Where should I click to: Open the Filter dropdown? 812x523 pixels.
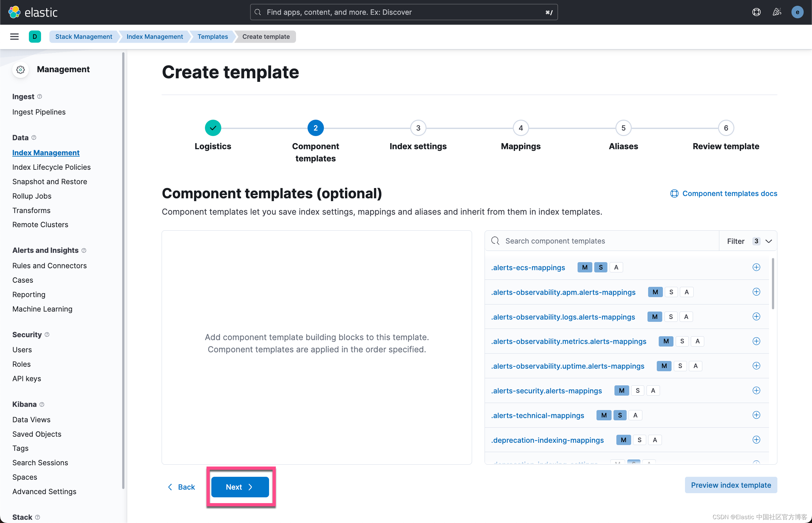pyautogui.click(x=748, y=241)
